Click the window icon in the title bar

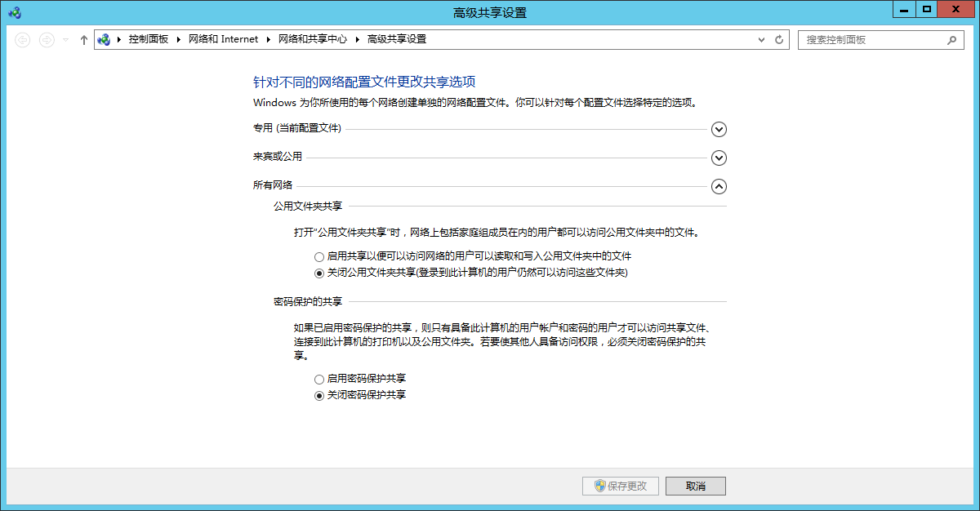(13, 11)
